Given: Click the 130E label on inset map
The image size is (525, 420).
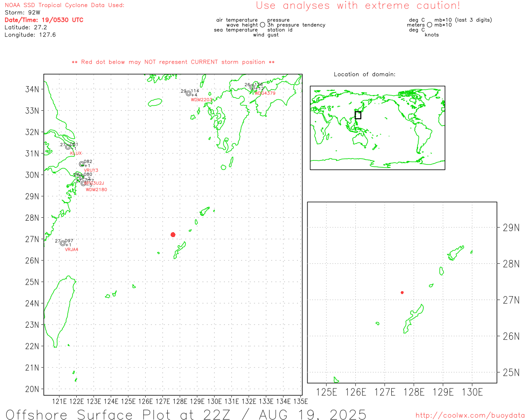Looking at the screenshot, I should (472, 392).
